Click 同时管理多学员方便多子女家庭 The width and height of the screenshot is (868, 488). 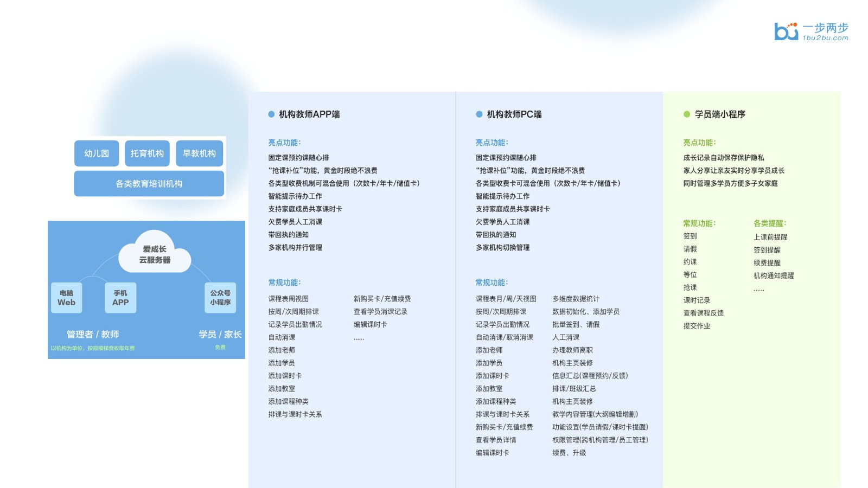pyautogui.click(x=730, y=184)
